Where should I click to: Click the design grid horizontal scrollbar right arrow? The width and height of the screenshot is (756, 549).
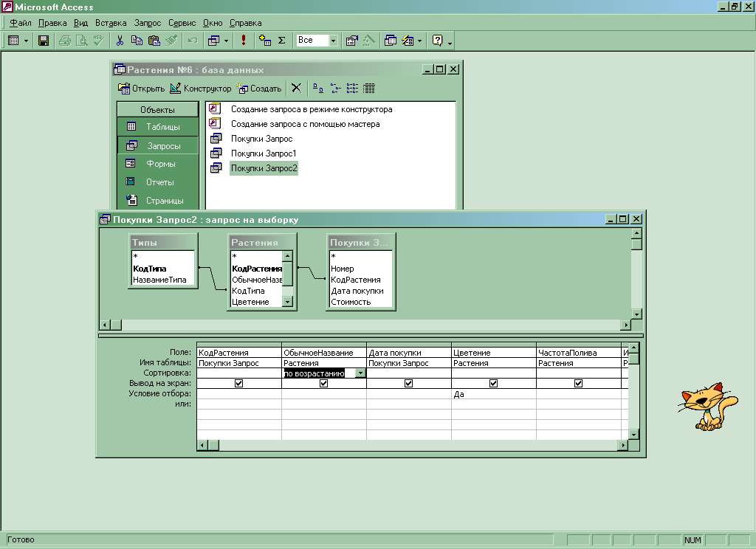click(x=623, y=446)
